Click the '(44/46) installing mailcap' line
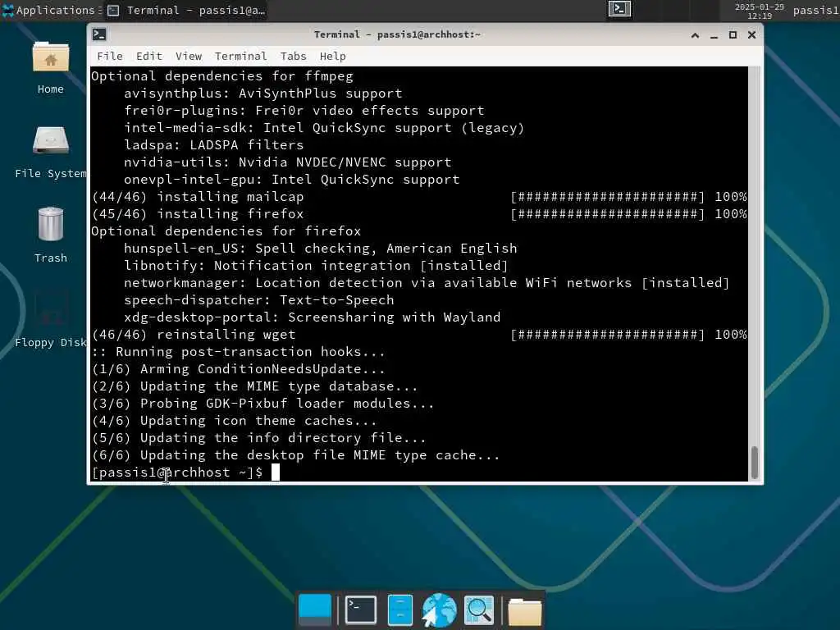Viewport: 840px width, 630px height. coord(419,197)
